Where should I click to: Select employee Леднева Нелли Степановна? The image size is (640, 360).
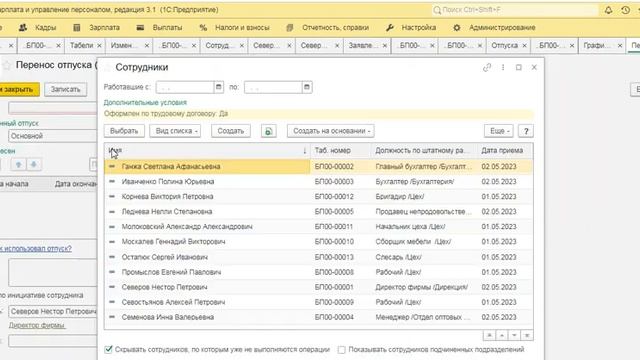(318, 212)
